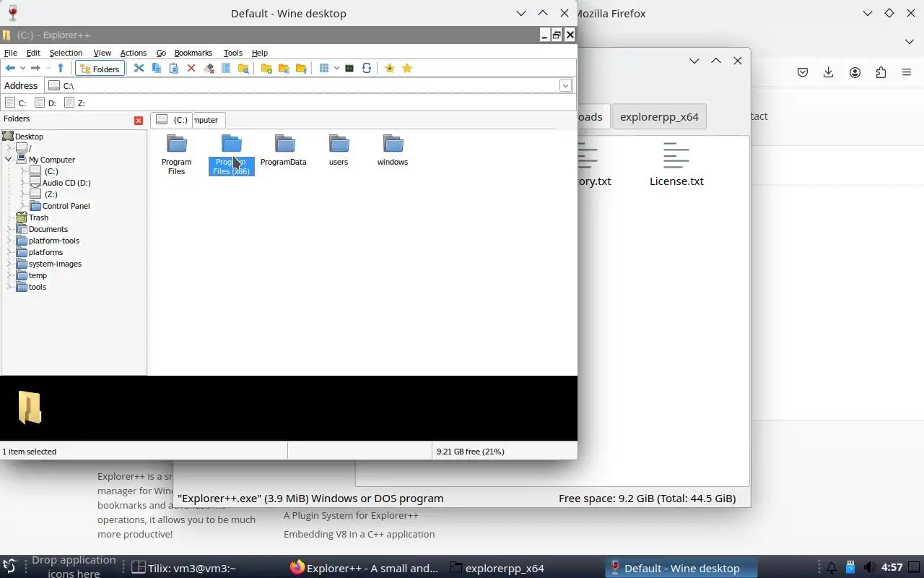
Task: Open the Views dropdown arrow
Action: (336, 68)
